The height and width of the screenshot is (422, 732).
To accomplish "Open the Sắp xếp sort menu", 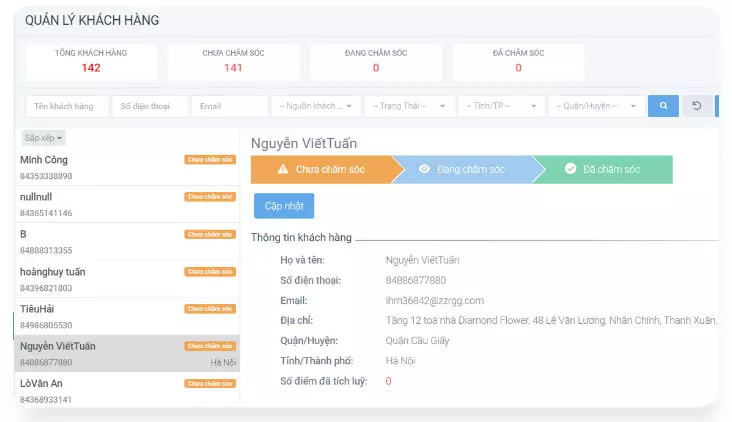I will click(44, 138).
